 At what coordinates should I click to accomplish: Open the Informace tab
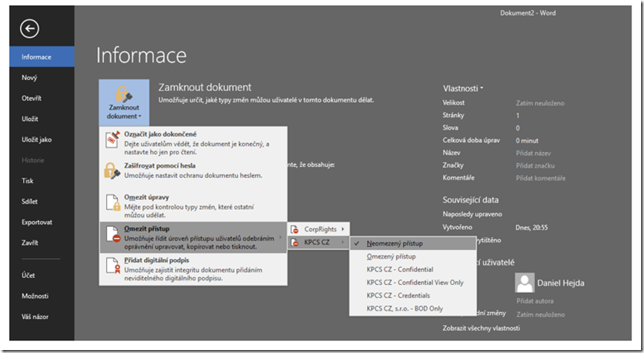42,56
